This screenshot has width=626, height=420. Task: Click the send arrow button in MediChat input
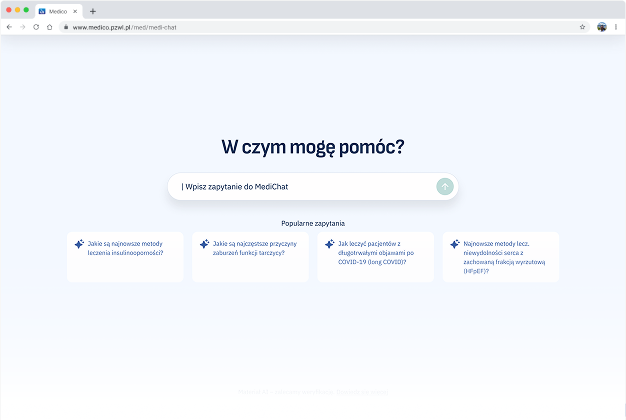click(445, 186)
